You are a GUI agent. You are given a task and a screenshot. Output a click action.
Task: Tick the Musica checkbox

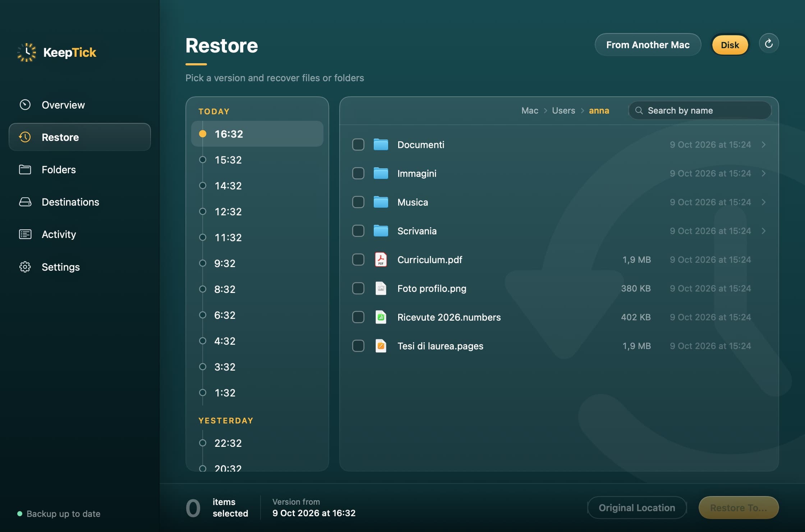(x=358, y=202)
